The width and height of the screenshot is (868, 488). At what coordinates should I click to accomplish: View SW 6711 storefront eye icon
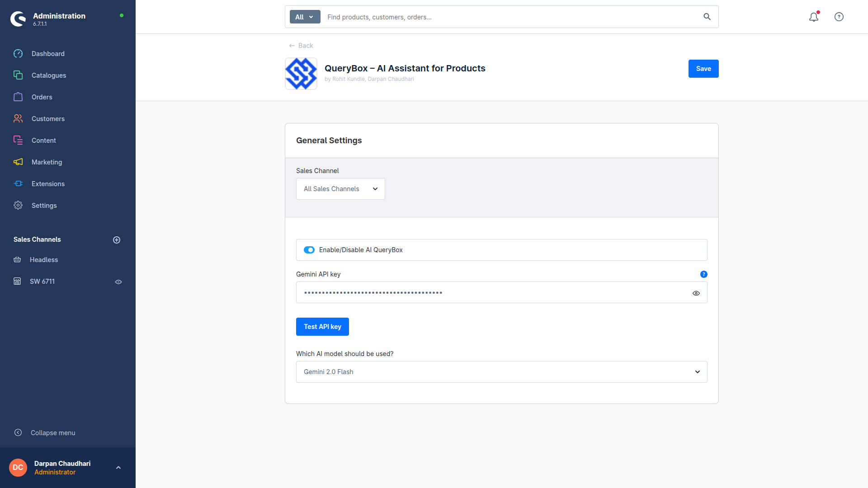point(118,282)
